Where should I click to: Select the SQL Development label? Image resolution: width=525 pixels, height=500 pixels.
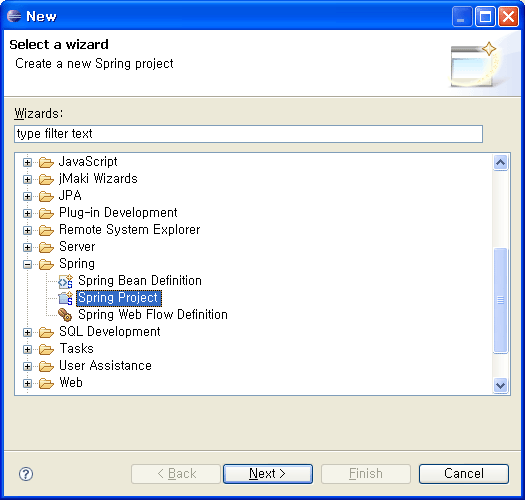pyautogui.click(x=110, y=332)
